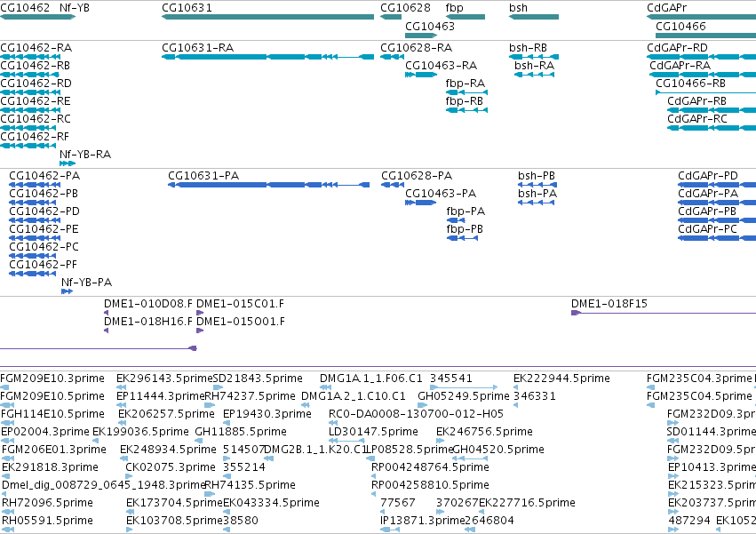This screenshot has width=756, height=534.
Task: Select EST DMG1A.1_1.F06.C1 label
Action: point(371,379)
